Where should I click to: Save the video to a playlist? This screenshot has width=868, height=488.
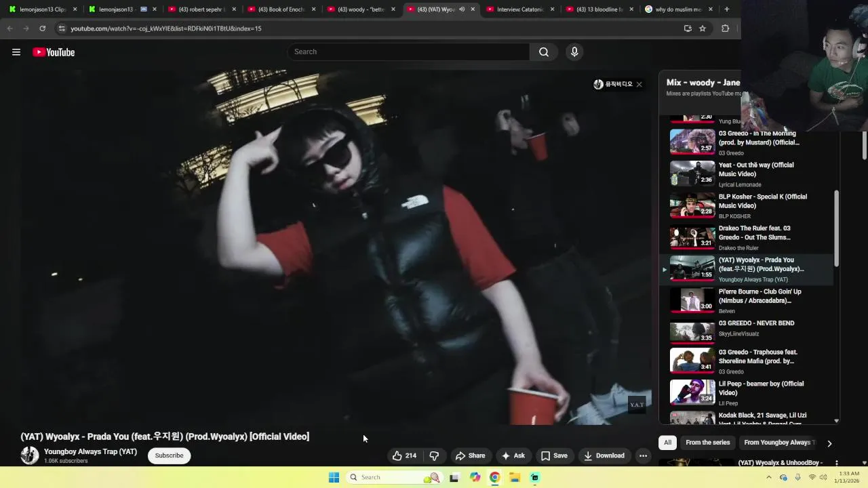point(554,455)
